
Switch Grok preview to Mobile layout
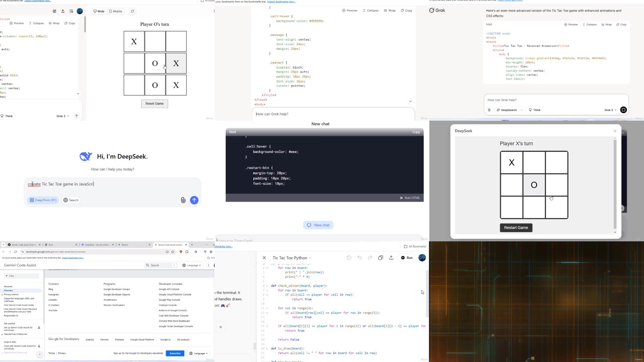(x=116, y=11)
